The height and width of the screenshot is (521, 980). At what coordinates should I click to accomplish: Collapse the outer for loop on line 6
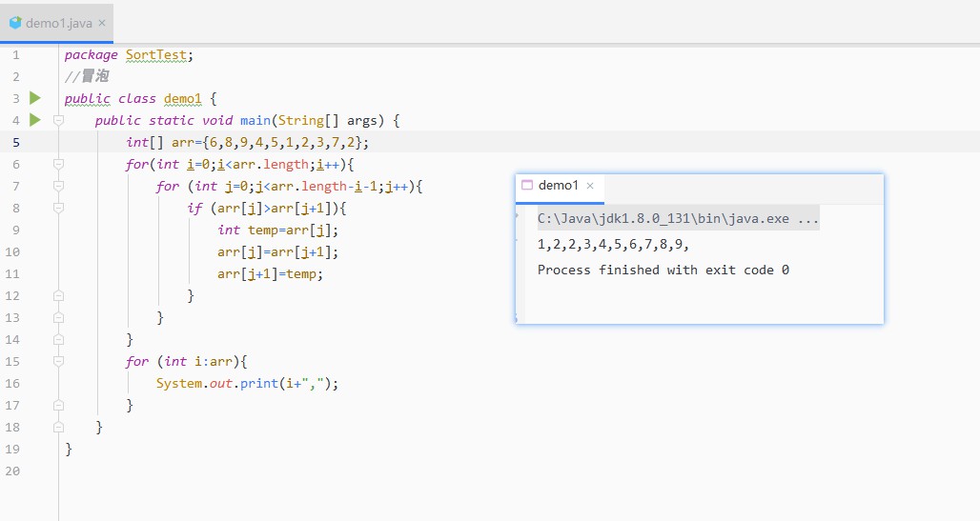(x=58, y=164)
